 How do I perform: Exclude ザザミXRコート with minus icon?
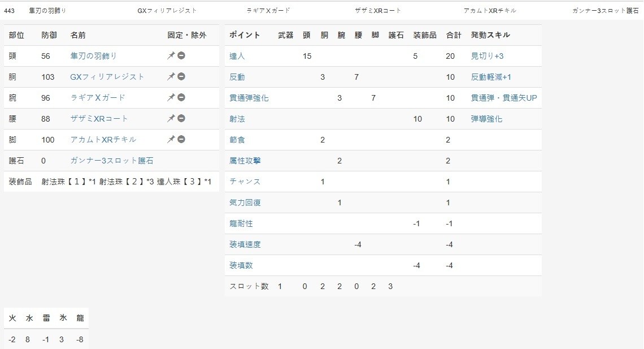point(181,118)
